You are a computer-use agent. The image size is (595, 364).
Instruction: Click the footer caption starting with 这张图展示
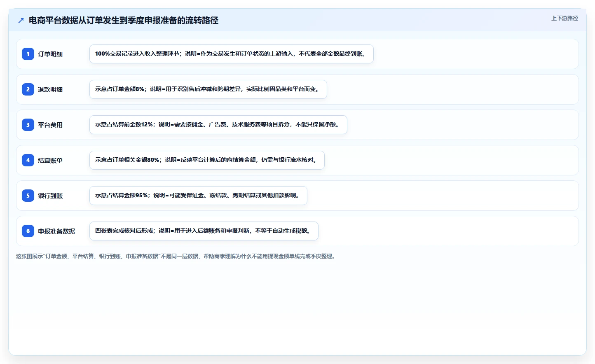[x=176, y=256]
